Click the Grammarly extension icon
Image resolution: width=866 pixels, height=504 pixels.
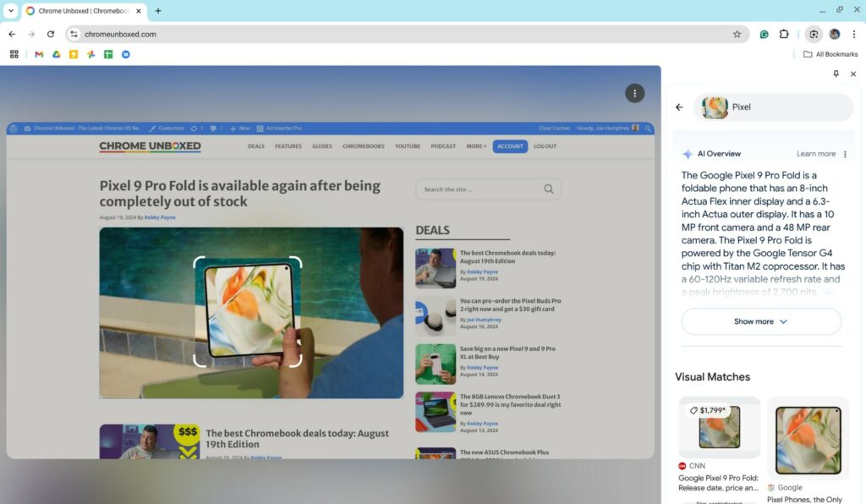765,34
